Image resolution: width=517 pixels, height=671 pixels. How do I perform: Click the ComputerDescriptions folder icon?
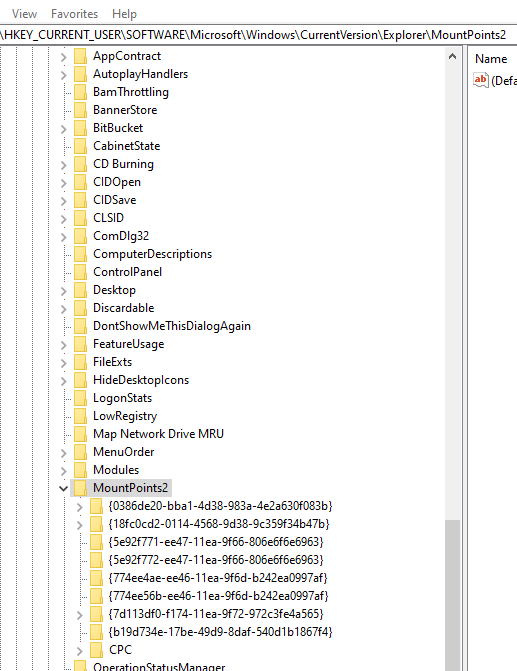80,254
